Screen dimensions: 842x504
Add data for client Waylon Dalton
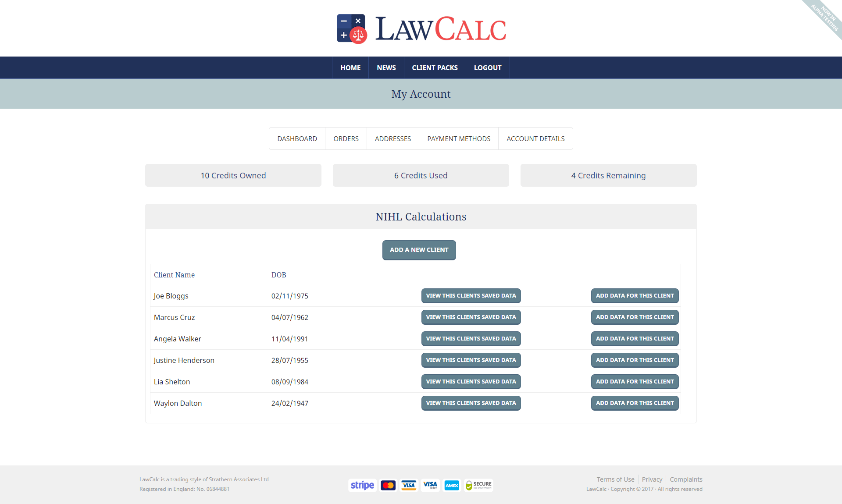click(635, 403)
